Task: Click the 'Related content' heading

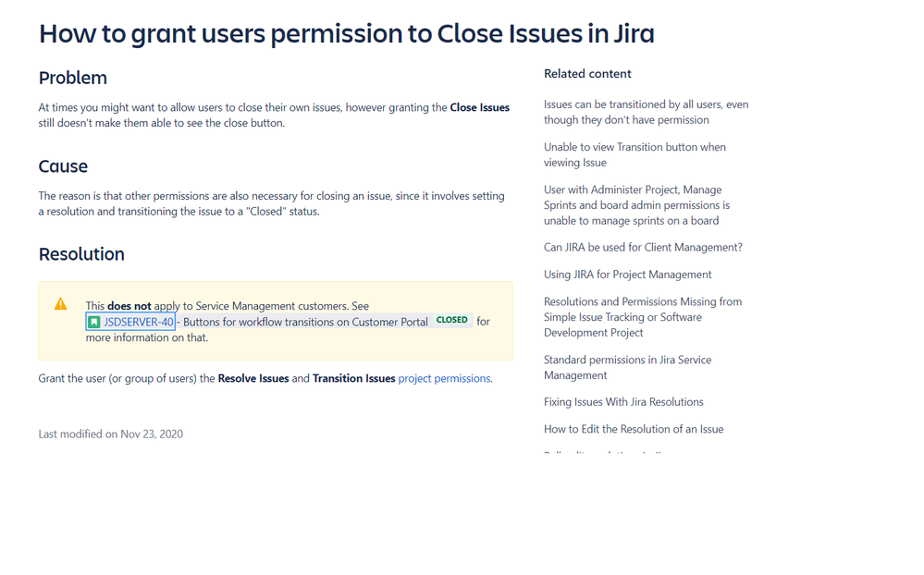Action: pyautogui.click(x=587, y=74)
